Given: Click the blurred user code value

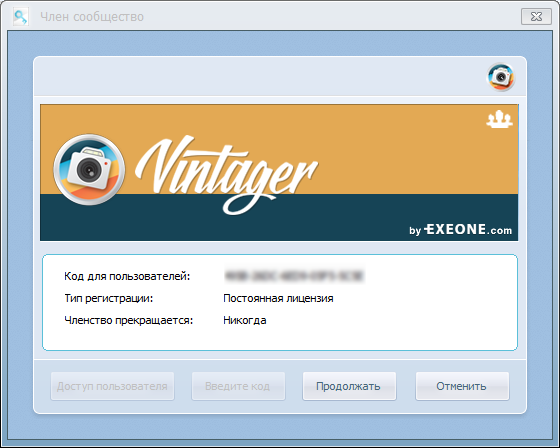Looking at the screenshot, I should click(x=294, y=276).
